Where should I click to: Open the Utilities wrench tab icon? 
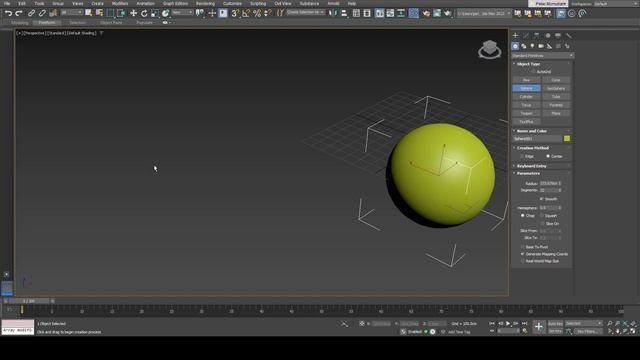[x=569, y=36]
